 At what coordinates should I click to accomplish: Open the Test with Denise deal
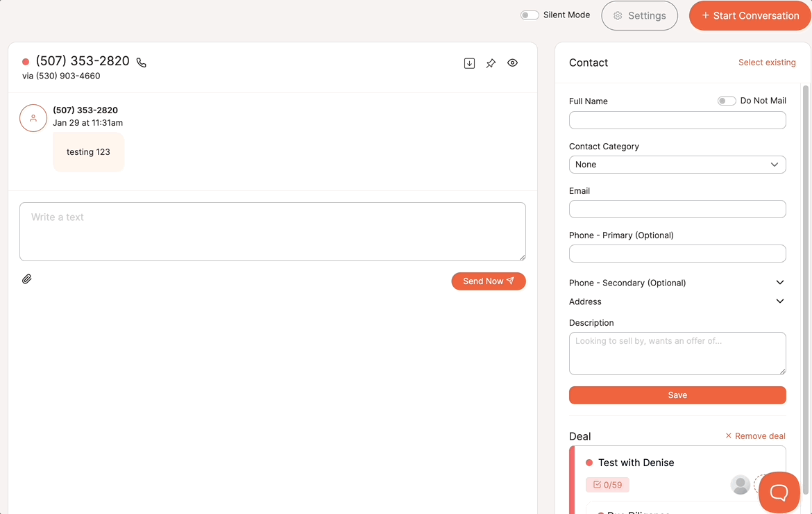(x=636, y=463)
